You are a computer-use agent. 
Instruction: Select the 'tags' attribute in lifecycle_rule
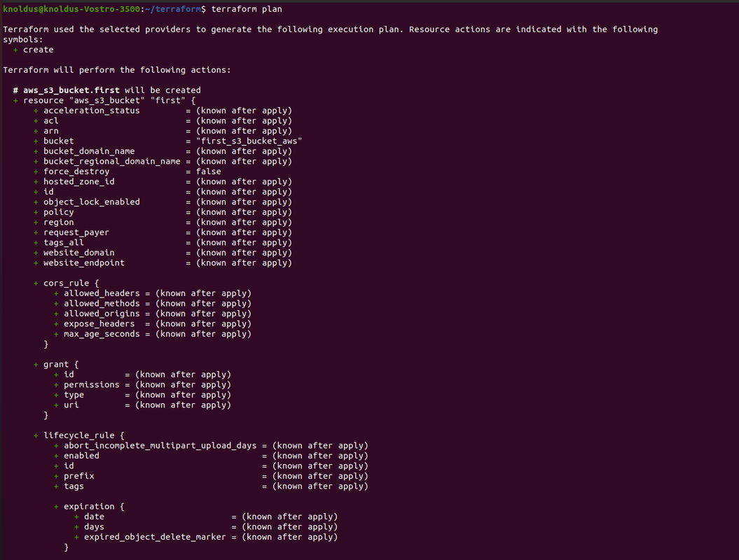[74, 486]
